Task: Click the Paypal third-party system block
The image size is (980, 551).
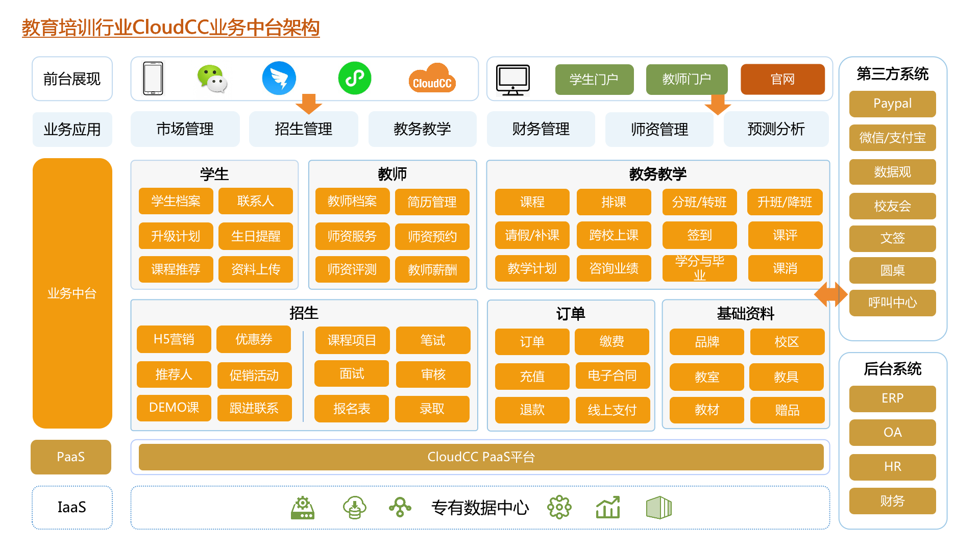Action: pos(892,104)
